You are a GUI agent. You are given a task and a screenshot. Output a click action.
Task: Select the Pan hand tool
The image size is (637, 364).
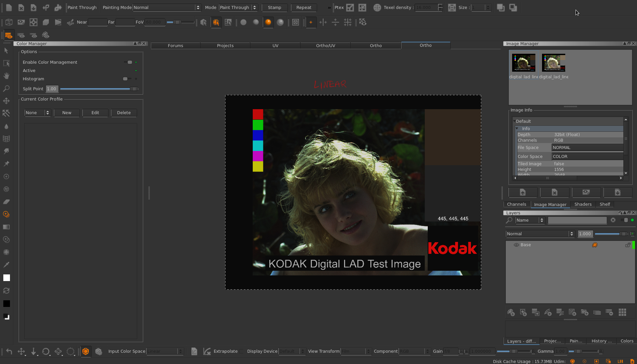[x=6, y=76]
